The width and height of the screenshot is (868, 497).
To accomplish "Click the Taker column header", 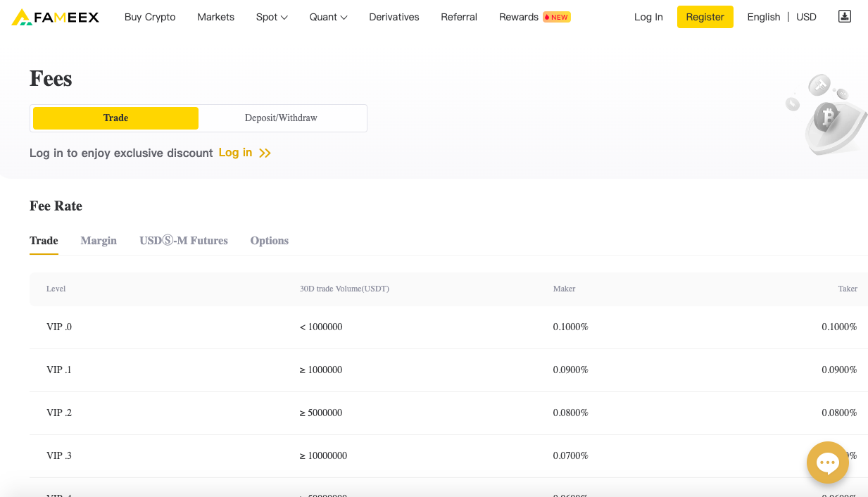I will 848,289.
